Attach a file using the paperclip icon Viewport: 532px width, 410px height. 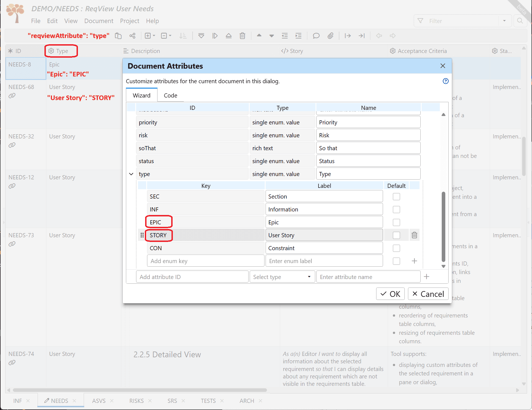click(x=331, y=36)
